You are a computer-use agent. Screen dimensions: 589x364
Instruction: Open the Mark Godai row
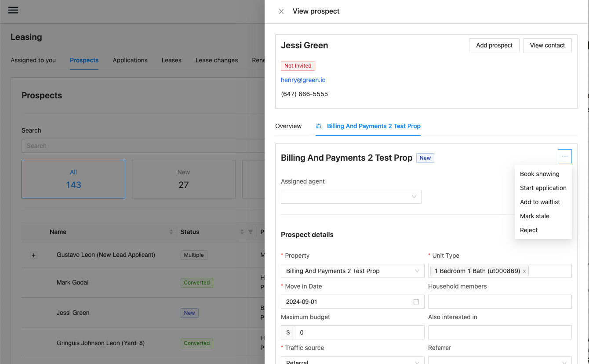click(x=143, y=282)
